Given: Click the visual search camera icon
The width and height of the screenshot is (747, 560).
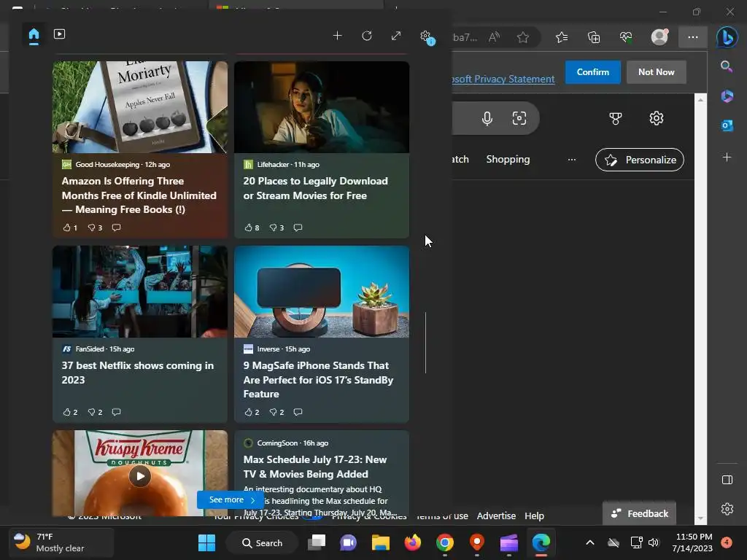Looking at the screenshot, I should (519, 118).
